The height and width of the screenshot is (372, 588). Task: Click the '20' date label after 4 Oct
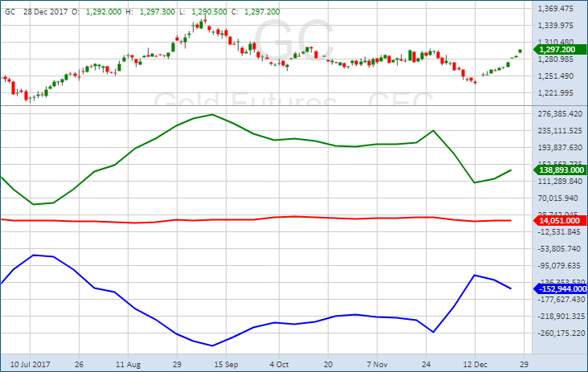328,364
